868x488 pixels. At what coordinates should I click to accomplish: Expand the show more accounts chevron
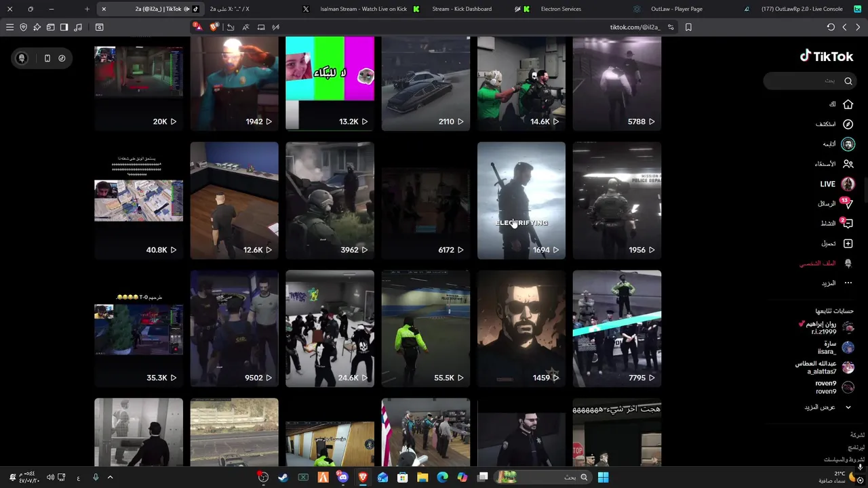848,407
